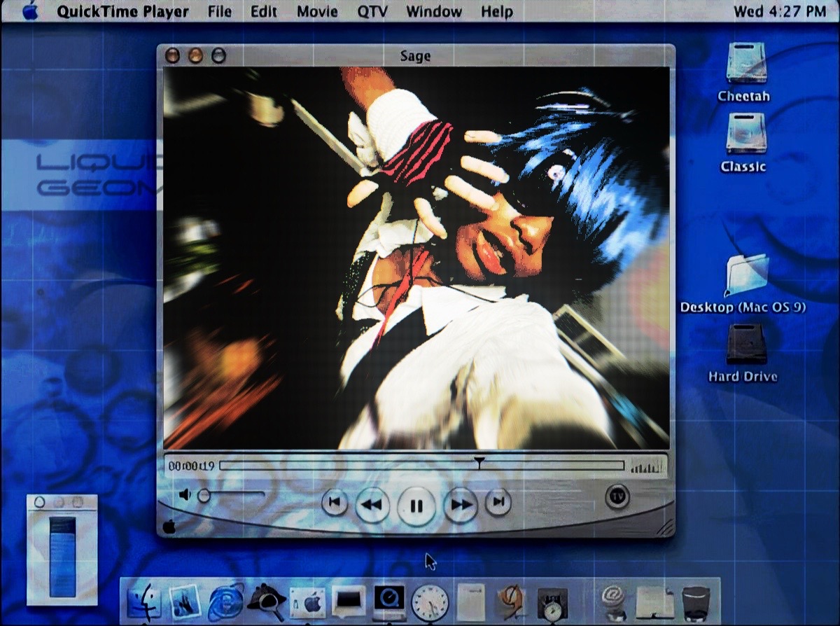This screenshot has width=840, height=626.
Task: Click the Apple logo in the player corner
Action: 168,526
